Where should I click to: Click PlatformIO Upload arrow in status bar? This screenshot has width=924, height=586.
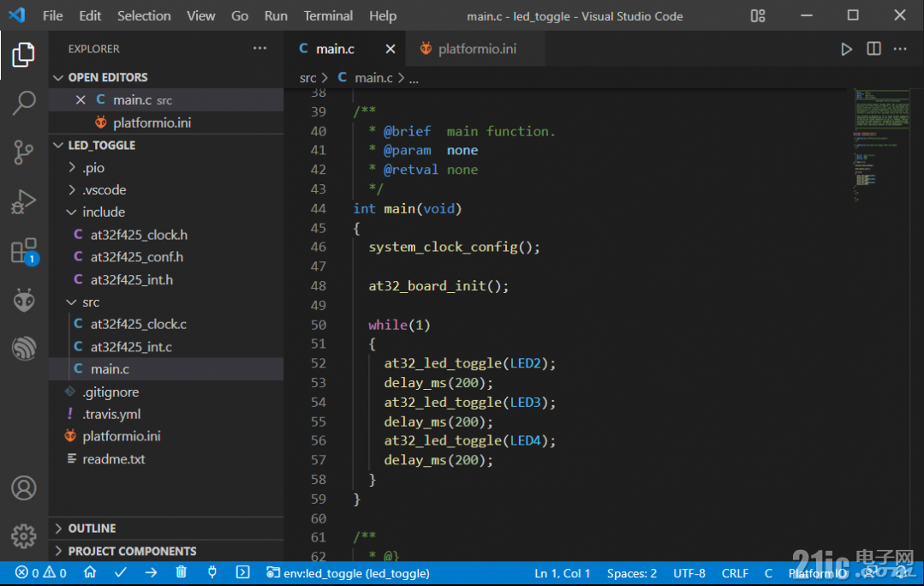point(151,572)
